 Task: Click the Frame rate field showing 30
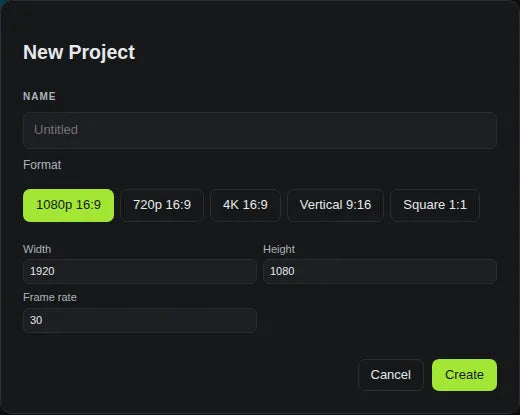click(140, 320)
